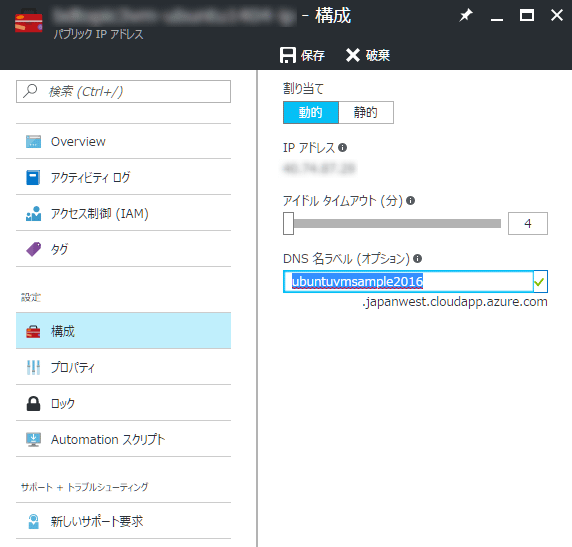Click the 構成 toolbox icon in sidebar
572x547 pixels.
click(x=33, y=331)
